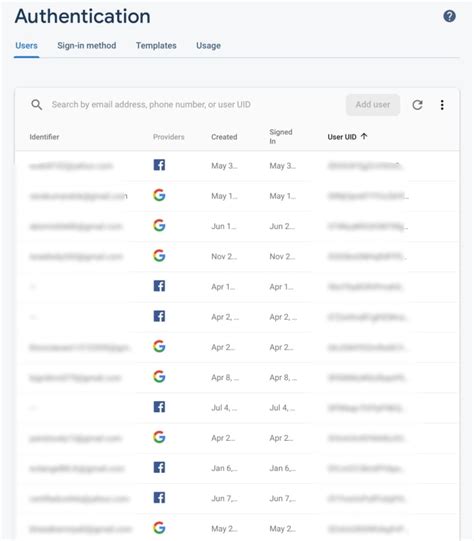This screenshot has height=541, width=474.
Task: Switch to the Sign-in method tab
Action: 87,46
